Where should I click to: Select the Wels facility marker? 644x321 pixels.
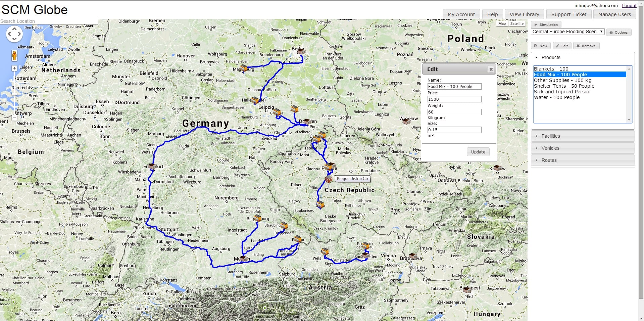(325, 251)
